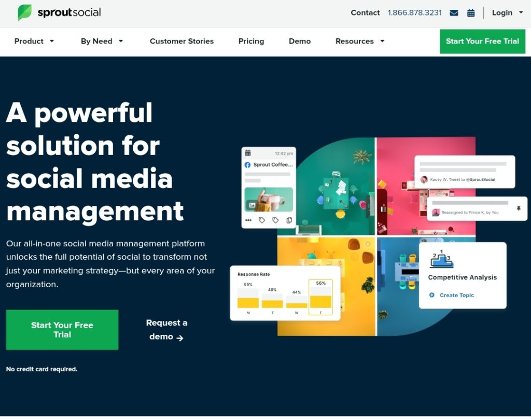Click the image icon on coffee photo
531x420 pixels.
tap(253, 205)
